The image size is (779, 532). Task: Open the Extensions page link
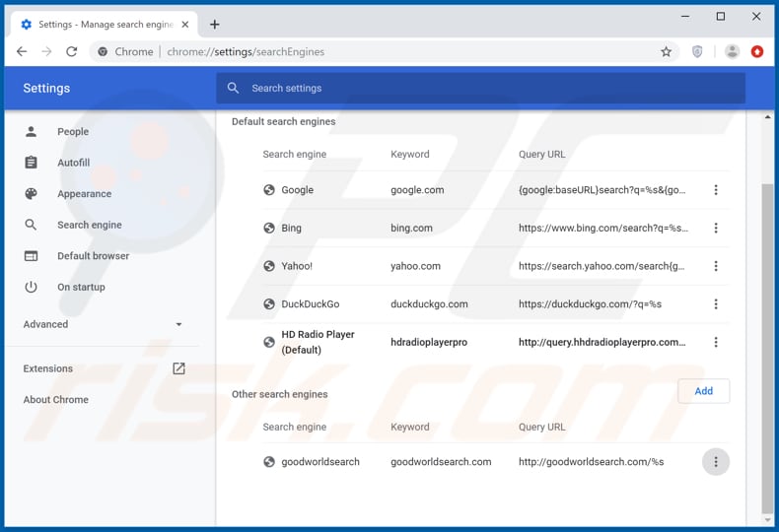coord(47,368)
